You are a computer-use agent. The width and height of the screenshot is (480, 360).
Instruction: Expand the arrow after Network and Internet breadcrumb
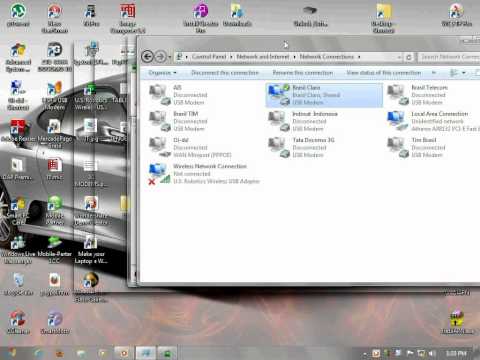click(294, 57)
